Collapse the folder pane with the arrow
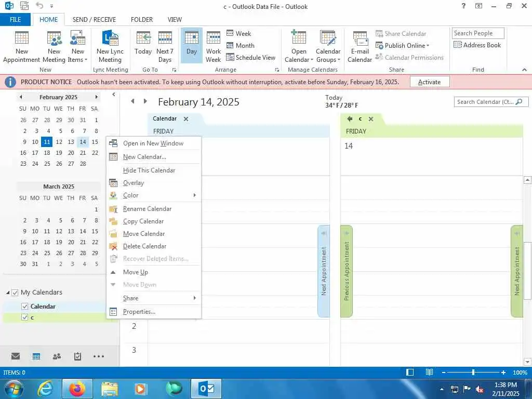 114,95
